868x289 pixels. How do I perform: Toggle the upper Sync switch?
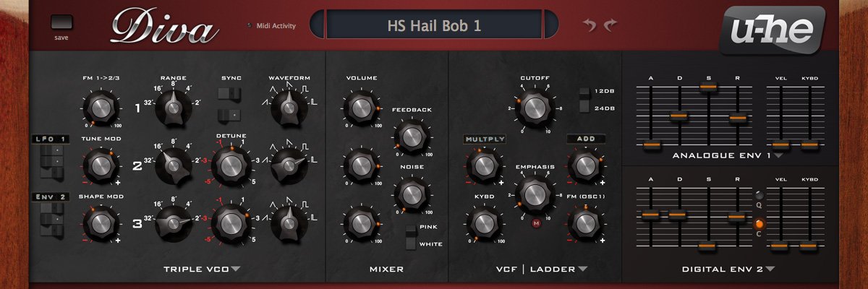point(229,94)
